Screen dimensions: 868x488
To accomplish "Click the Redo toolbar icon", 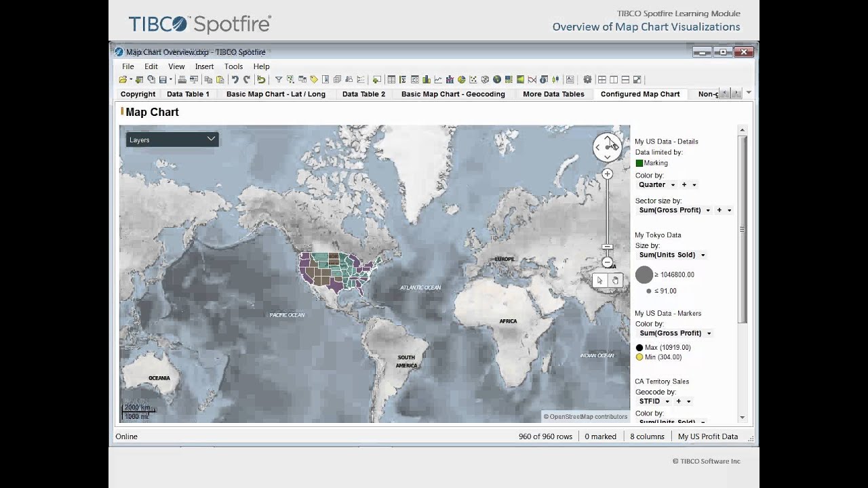I will pyautogui.click(x=247, y=79).
